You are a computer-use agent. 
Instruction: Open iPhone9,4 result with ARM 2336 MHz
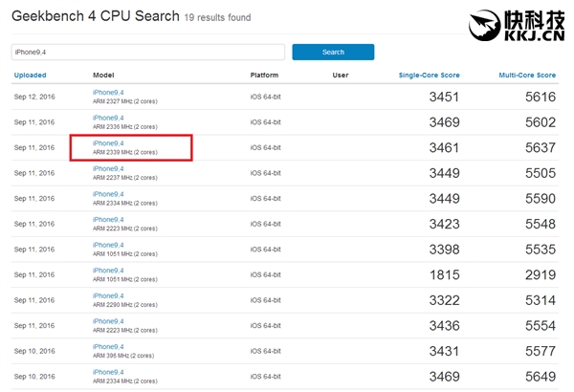point(108,118)
